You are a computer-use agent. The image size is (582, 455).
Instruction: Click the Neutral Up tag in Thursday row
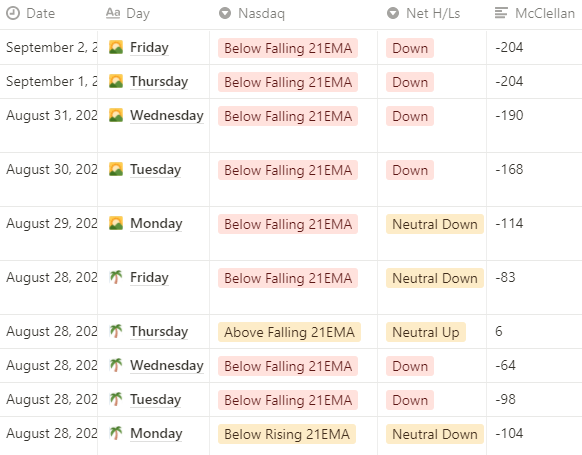click(x=426, y=332)
